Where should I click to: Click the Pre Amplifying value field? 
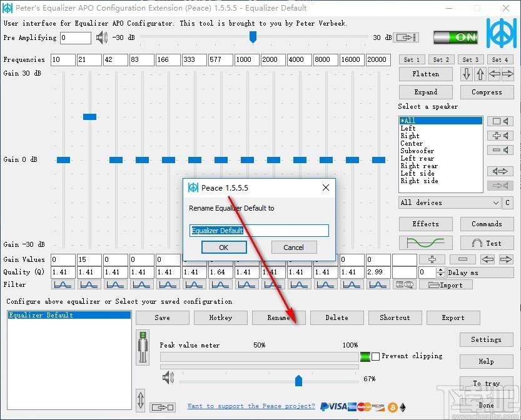tap(76, 38)
